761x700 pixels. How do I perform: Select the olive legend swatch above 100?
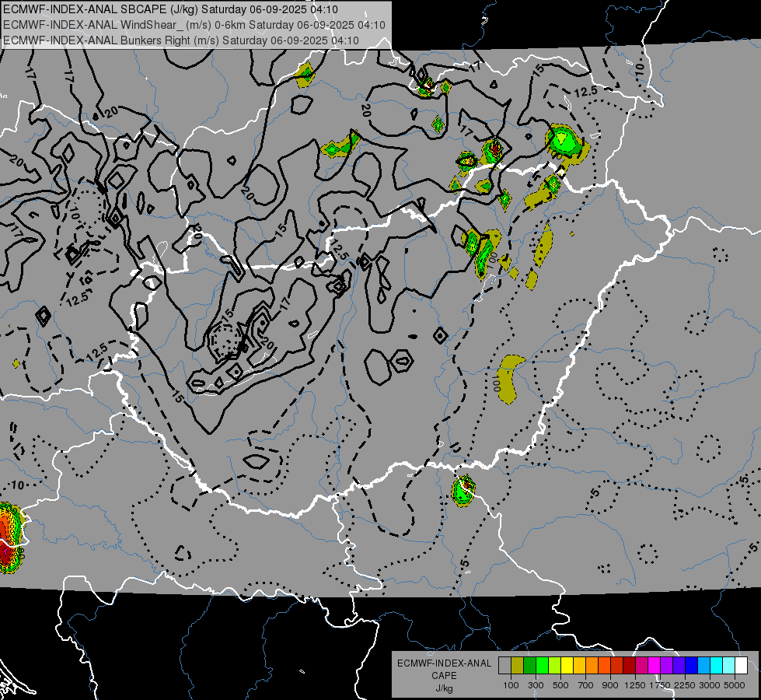tap(518, 666)
